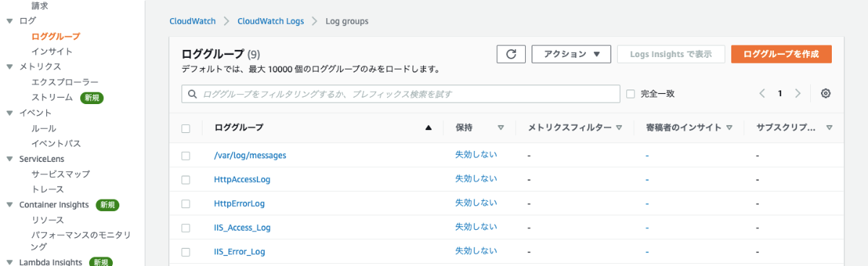
Task: Collapse the ログ section in sidebar
Action: [x=9, y=21]
